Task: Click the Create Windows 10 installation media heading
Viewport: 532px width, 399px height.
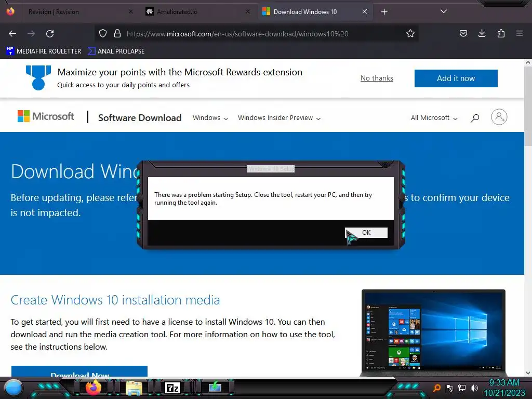Action: click(115, 300)
